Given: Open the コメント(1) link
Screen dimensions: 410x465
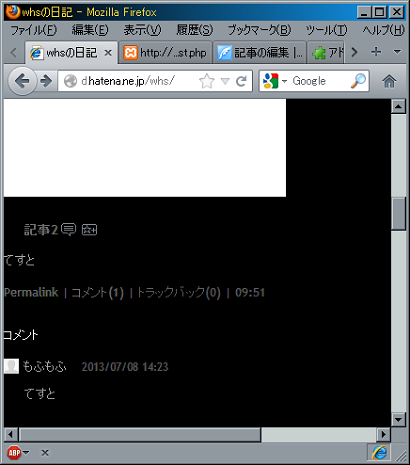Looking at the screenshot, I should pyautogui.click(x=97, y=293).
